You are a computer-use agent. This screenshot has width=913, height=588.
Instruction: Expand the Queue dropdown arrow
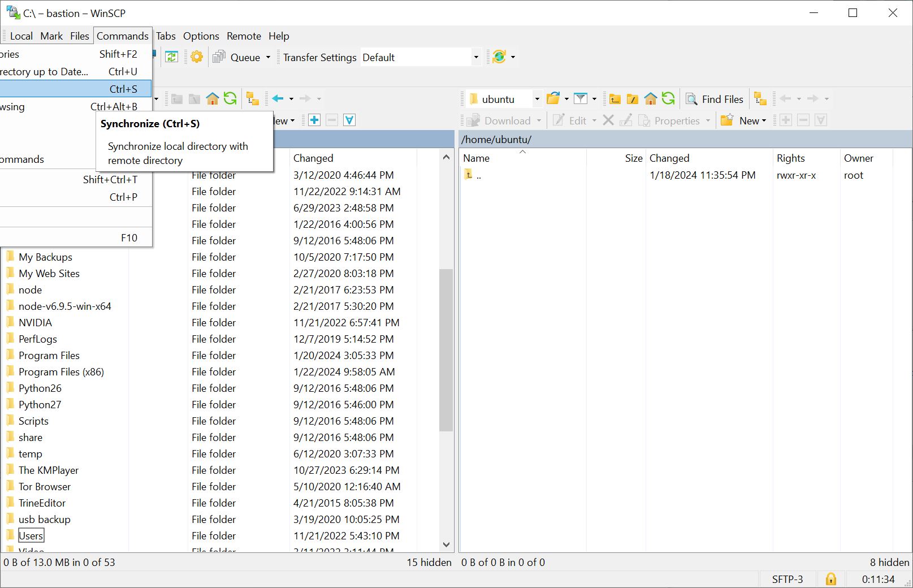coord(268,58)
